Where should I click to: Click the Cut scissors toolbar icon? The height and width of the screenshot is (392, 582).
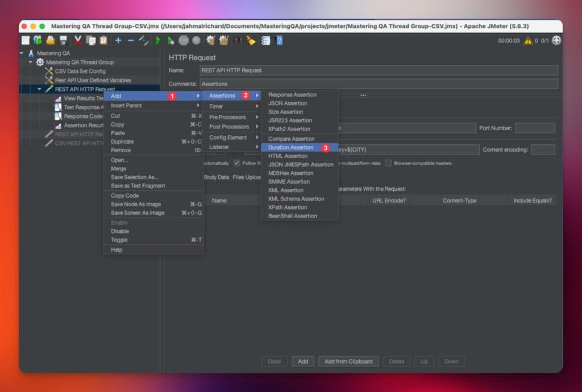point(77,40)
